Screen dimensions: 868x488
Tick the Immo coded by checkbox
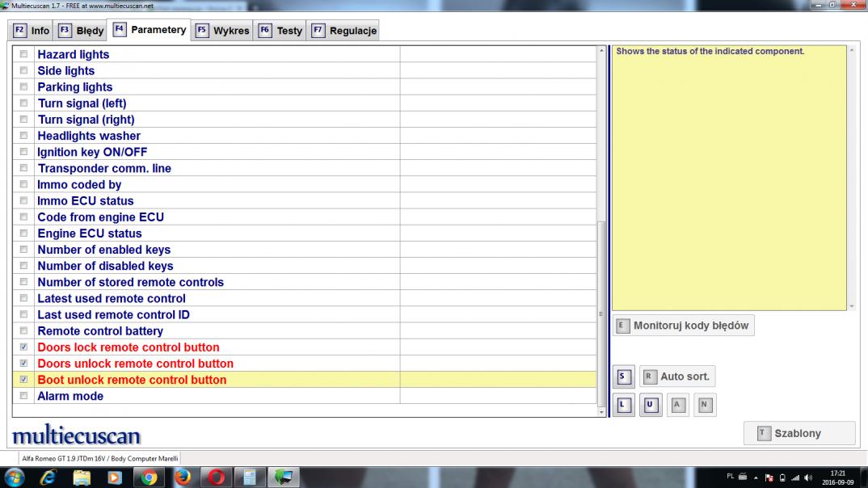click(23, 184)
